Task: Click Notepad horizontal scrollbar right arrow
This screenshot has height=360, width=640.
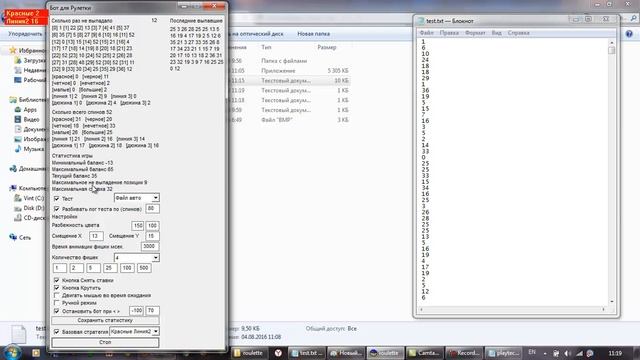Action: coord(603,309)
